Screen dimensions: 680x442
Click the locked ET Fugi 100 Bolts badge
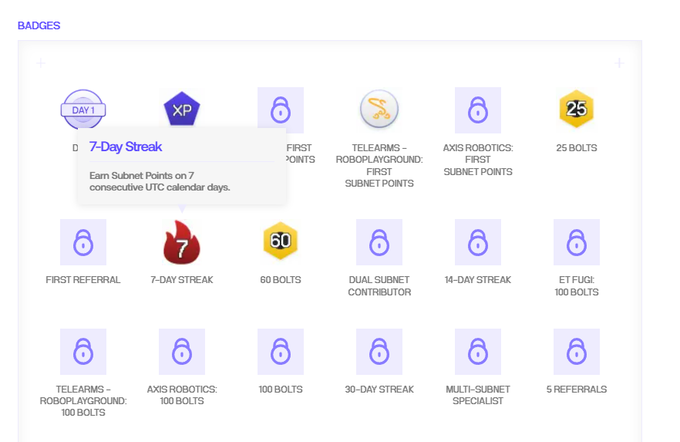576,242
